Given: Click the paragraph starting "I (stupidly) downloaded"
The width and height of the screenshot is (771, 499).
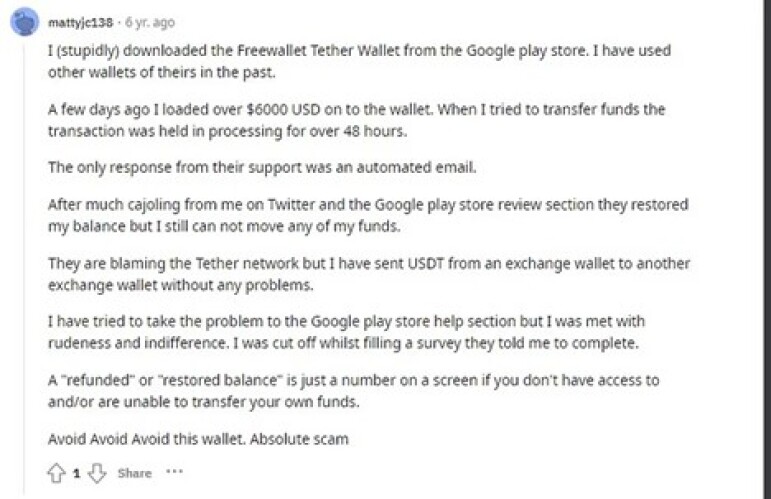Looking at the screenshot, I should 359,61.
